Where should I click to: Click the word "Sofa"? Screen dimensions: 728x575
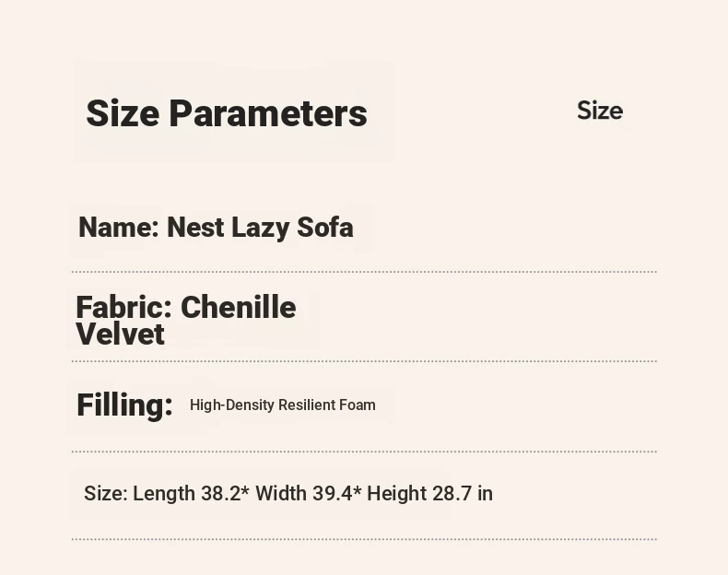[x=325, y=228]
